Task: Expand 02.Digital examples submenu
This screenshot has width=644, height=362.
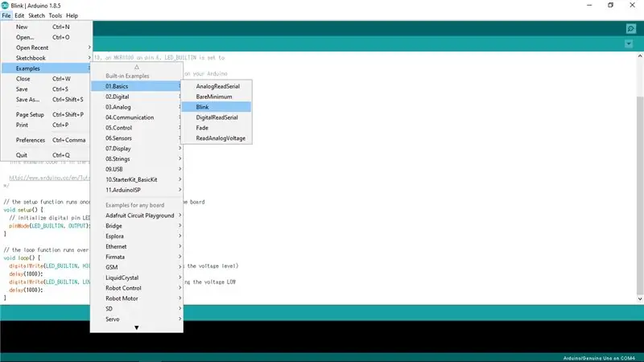Action: 136,97
